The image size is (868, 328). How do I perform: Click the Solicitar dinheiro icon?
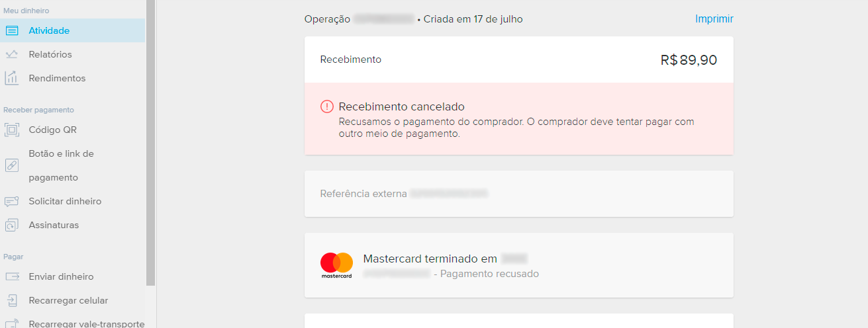(12, 201)
